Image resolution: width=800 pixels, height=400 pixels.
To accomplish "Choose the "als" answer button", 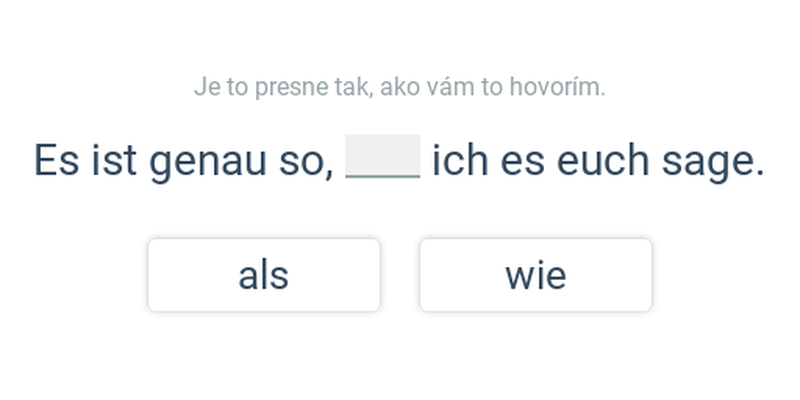I will click(x=264, y=275).
